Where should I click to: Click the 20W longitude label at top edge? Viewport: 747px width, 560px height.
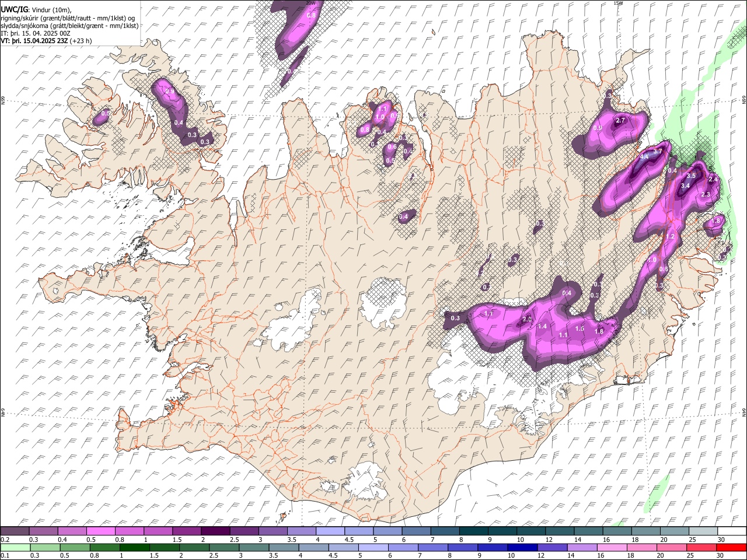pos(310,3)
